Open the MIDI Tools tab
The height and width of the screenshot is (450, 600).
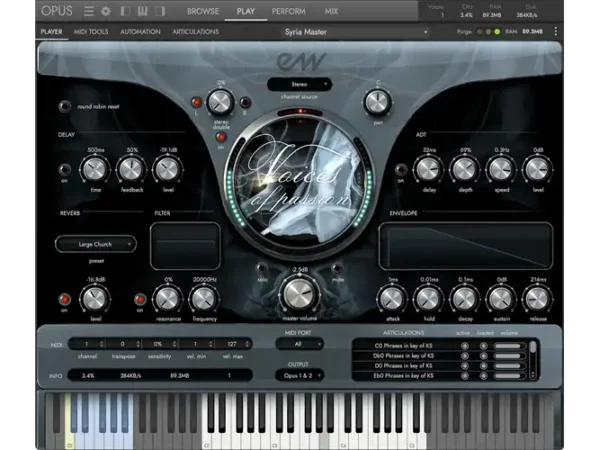[x=91, y=32]
